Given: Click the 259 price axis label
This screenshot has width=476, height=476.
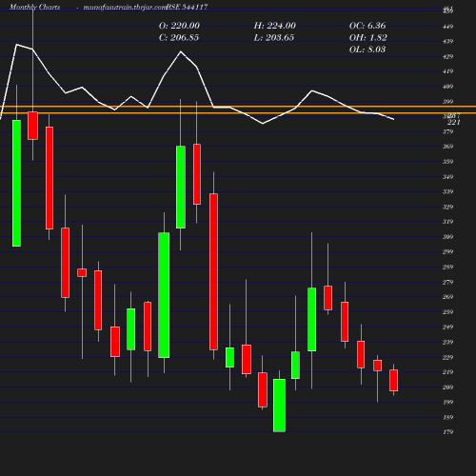Looking at the screenshot, I should pos(448,312).
